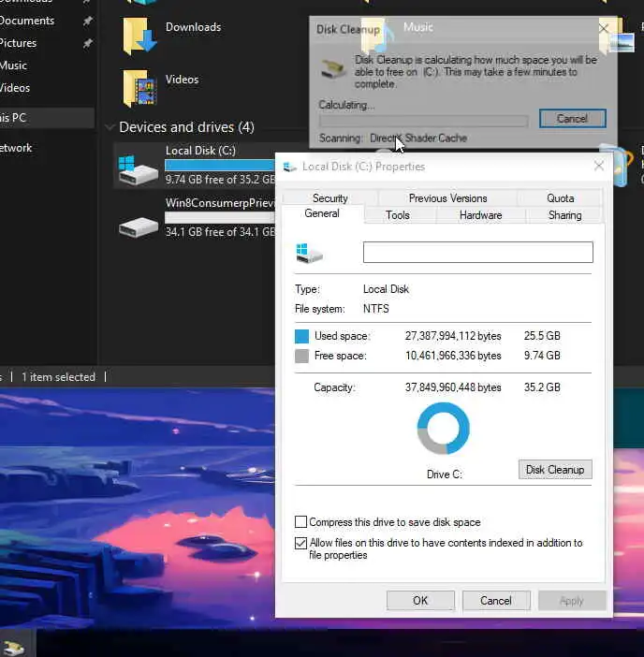Select This PC in navigation pane
Screen dimensions: 644x657
coord(13,117)
